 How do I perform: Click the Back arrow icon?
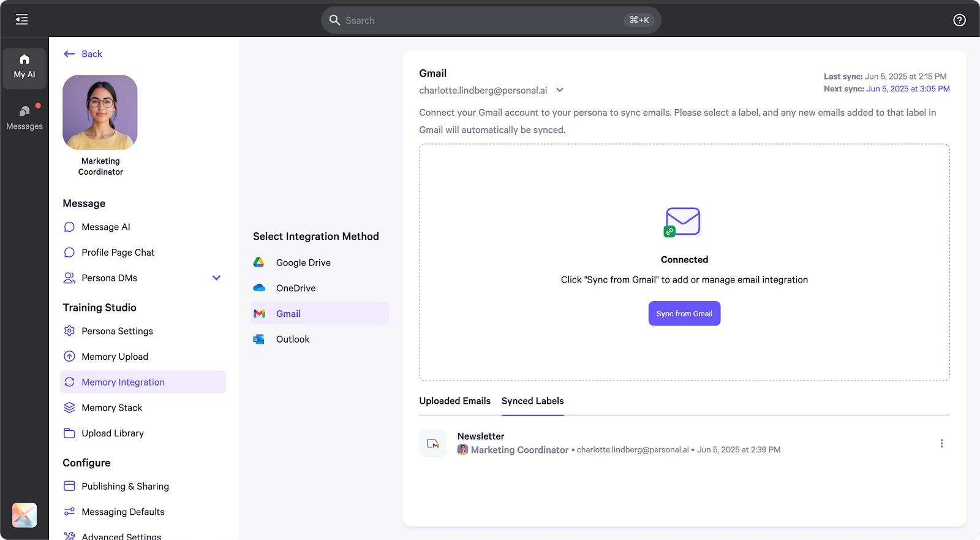click(69, 54)
